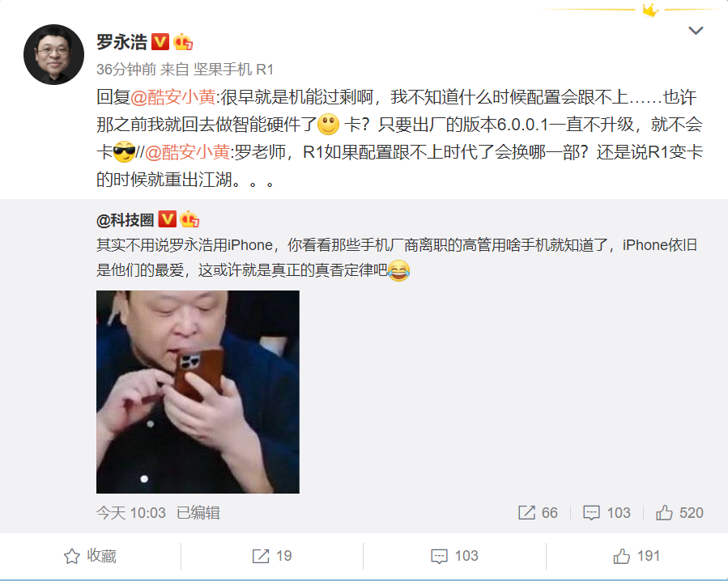This screenshot has width=728, height=581.
Task: Open the @科技圈 account link
Action: (x=125, y=220)
